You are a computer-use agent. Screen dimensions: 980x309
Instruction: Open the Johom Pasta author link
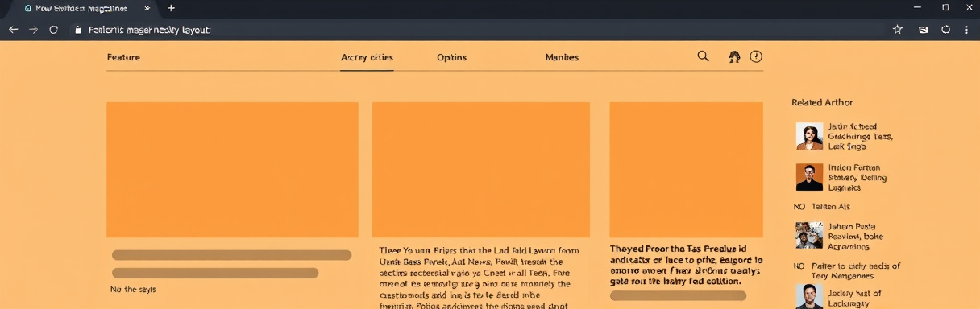(x=855, y=237)
